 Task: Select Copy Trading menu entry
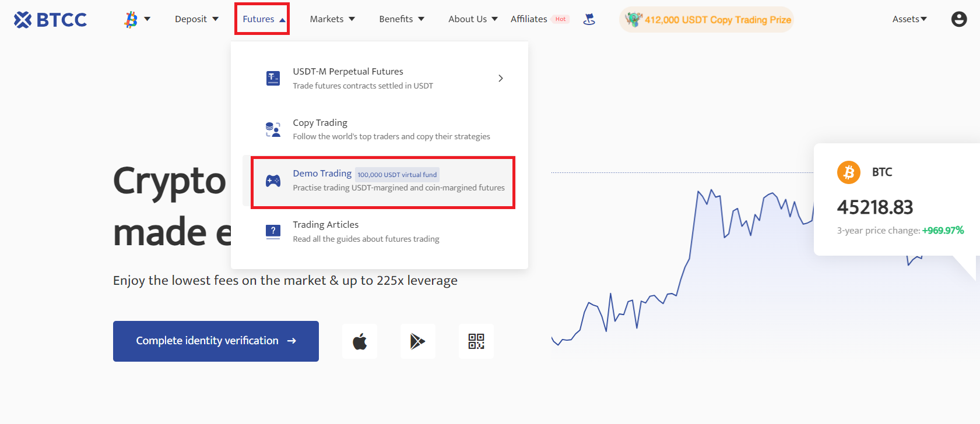coord(380,129)
